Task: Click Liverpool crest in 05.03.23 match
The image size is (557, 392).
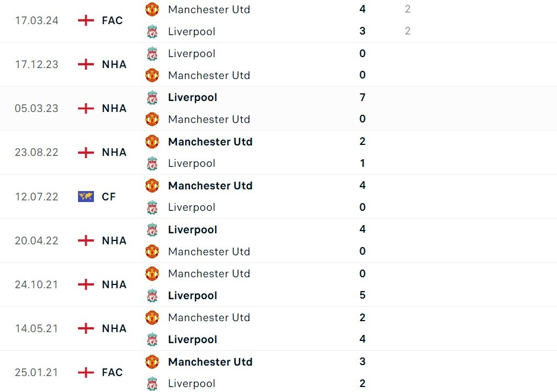Action: (152, 98)
